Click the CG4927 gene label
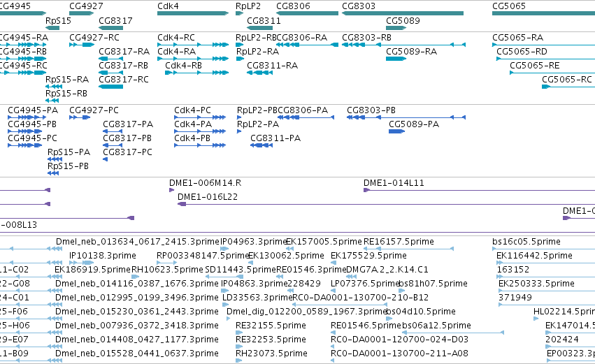The image size is (595, 364). pos(86,6)
